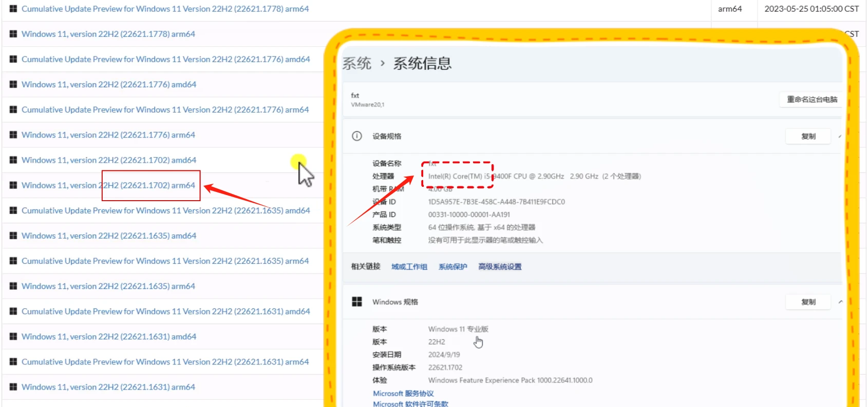Screen dimensions: 868x407
Task: Open Windows 11 22H2 (22621.1635) arm64 link
Action: click(x=108, y=286)
